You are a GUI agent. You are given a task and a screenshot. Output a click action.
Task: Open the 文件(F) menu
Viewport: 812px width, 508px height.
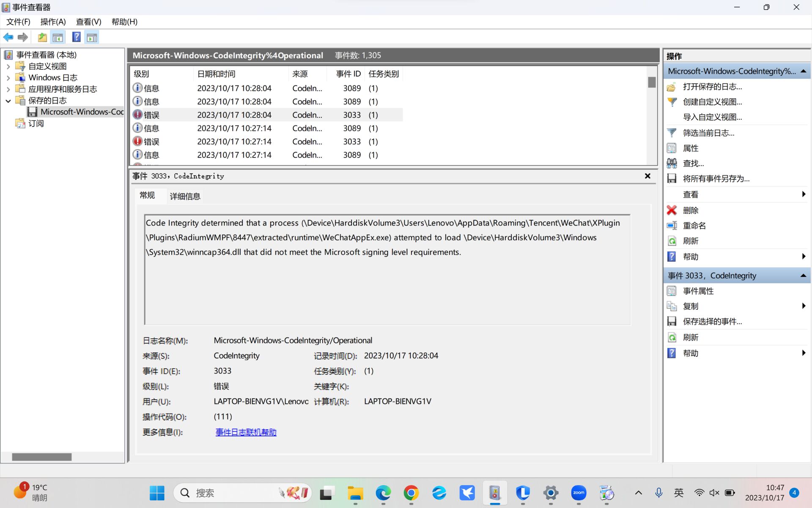tap(18, 22)
